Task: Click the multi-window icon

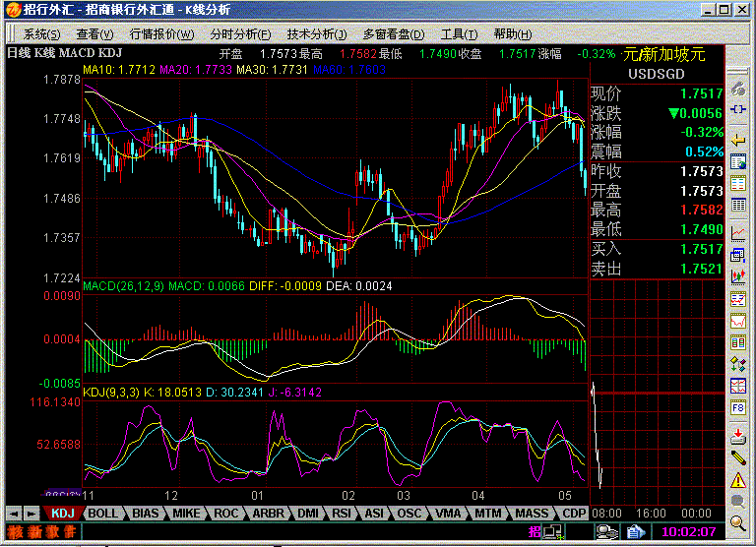Action: click(x=738, y=255)
